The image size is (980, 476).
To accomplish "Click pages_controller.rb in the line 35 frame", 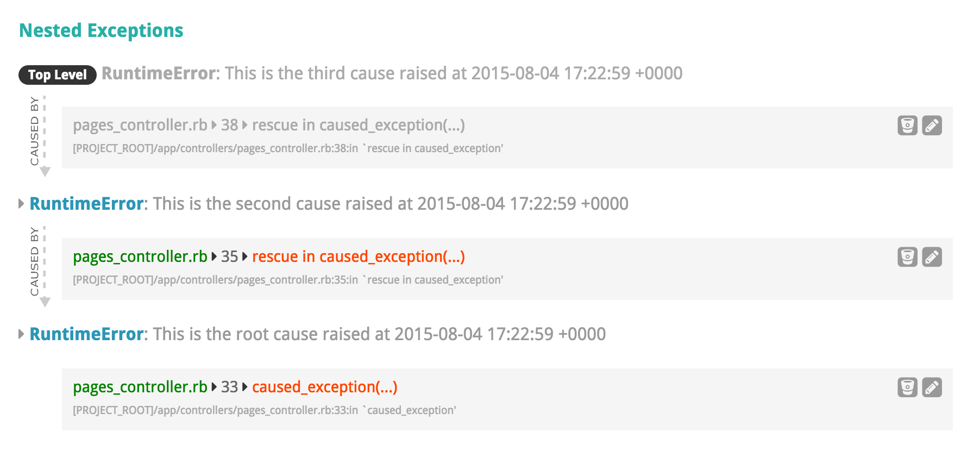I will pyautogui.click(x=140, y=256).
